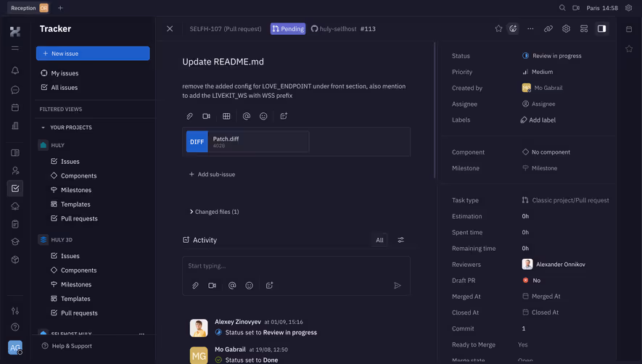Image resolution: width=642 pixels, height=364 pixels.
Task: Send the comment with arrow icon
Action: tap(397, 286)
